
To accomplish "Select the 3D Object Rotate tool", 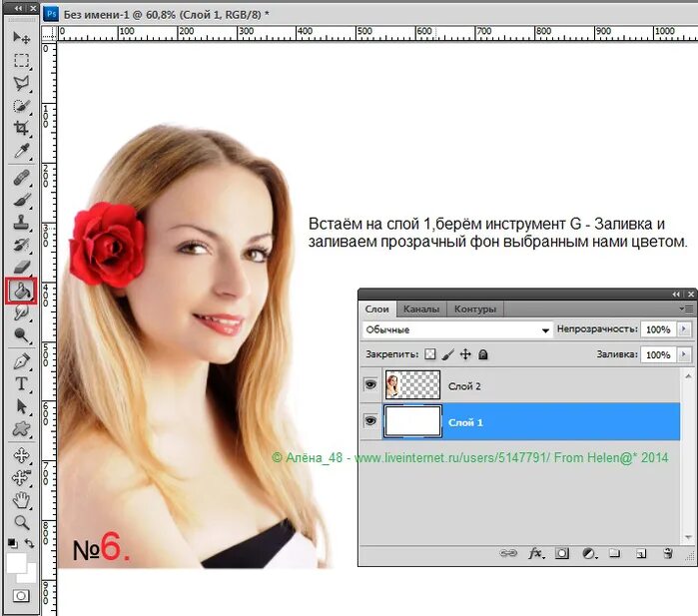I will click(21, 455).
